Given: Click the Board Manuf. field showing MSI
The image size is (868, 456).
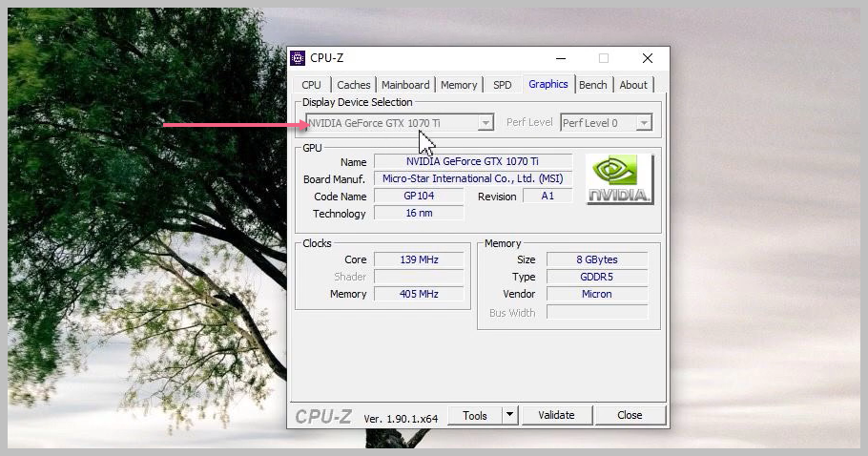Looking at the screenshot, I should (473, 178).
